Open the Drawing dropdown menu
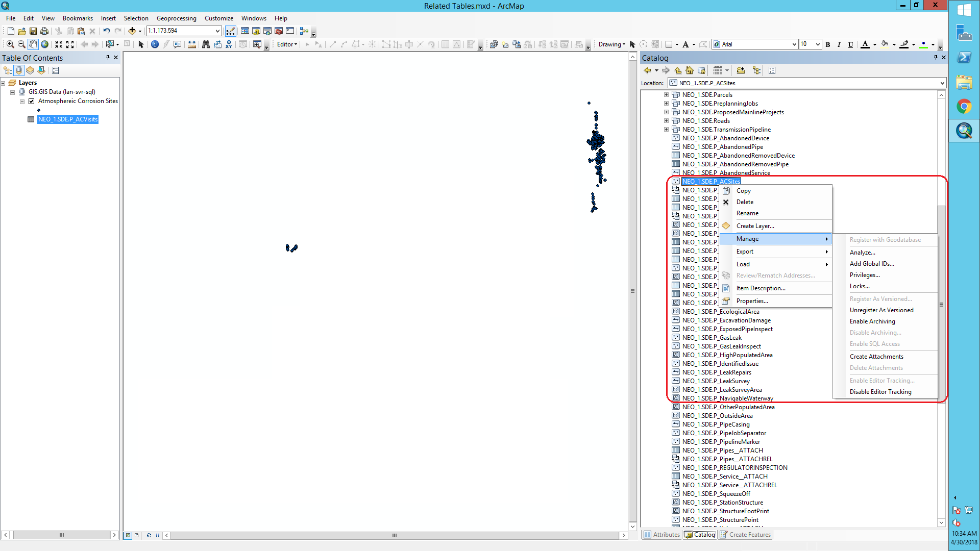This screenshot has height=551, width=980. point(611,44)
